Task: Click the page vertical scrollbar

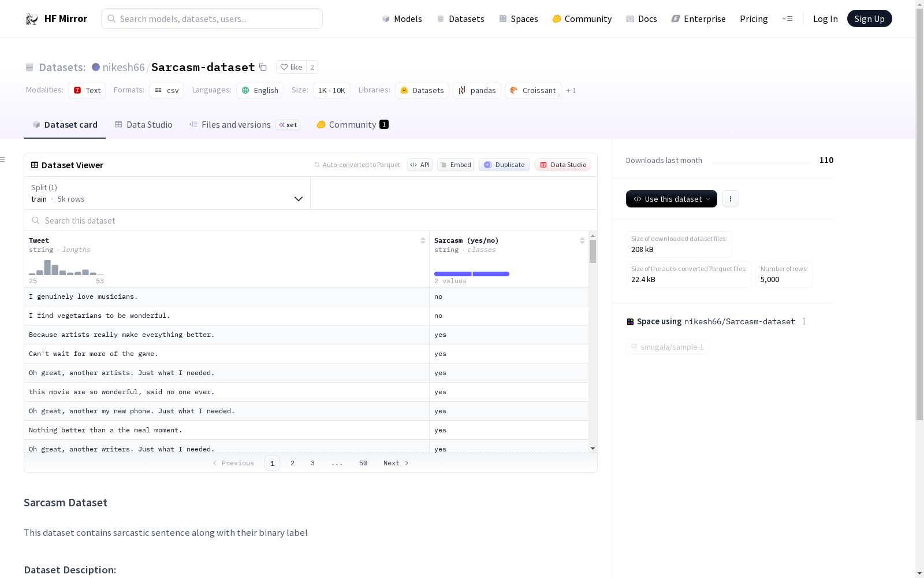Action: pos(919,214)
